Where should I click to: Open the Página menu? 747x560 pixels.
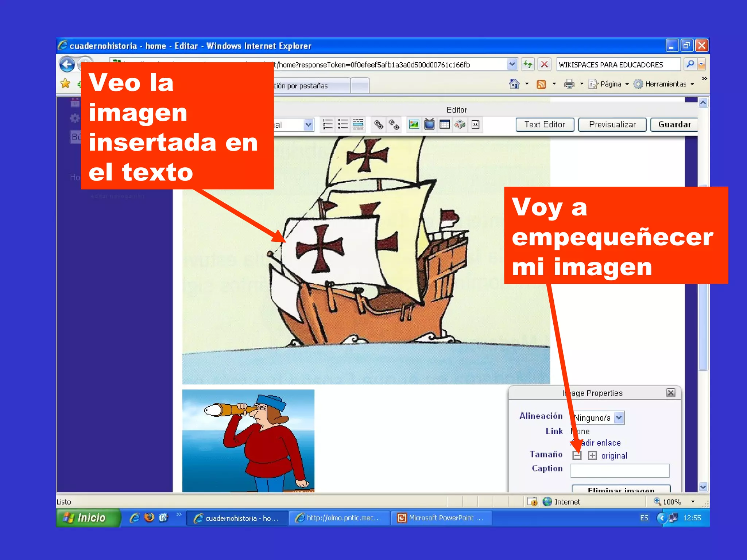[x=609, y=84]
